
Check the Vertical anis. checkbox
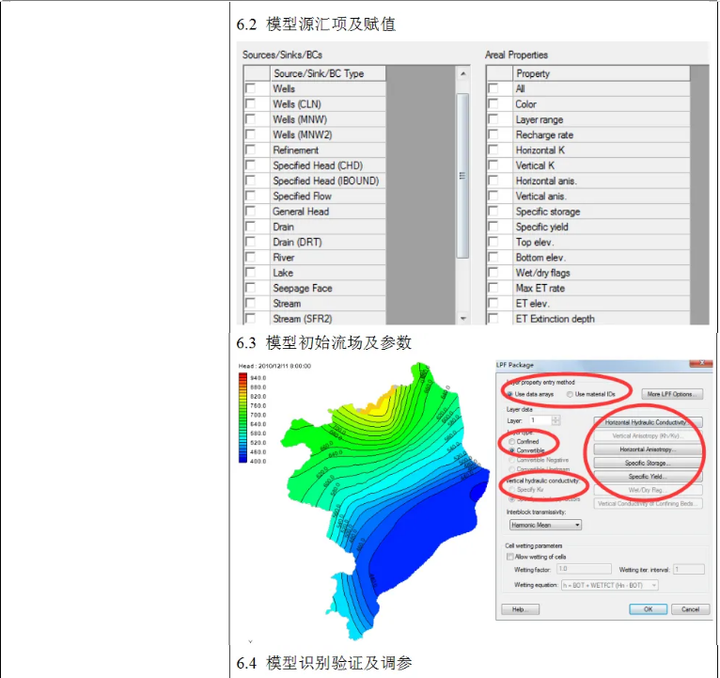[493, 196]
